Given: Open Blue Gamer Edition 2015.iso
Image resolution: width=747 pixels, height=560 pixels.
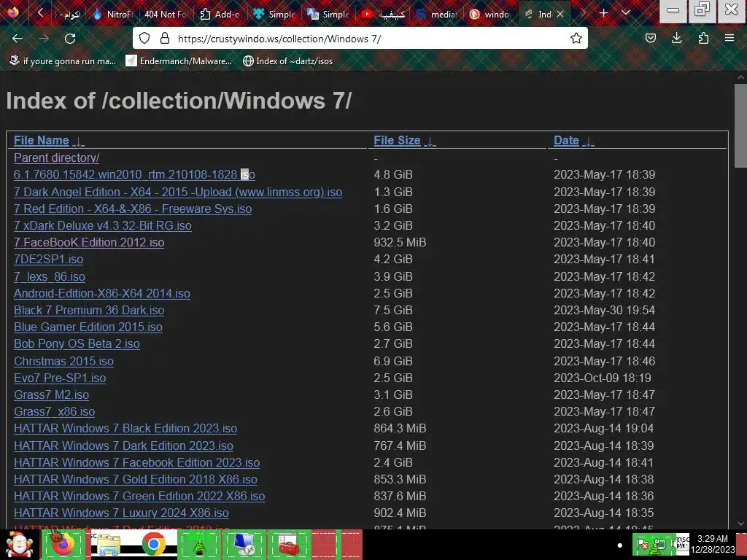Looking at the screenshot, I should coord(88,327).
